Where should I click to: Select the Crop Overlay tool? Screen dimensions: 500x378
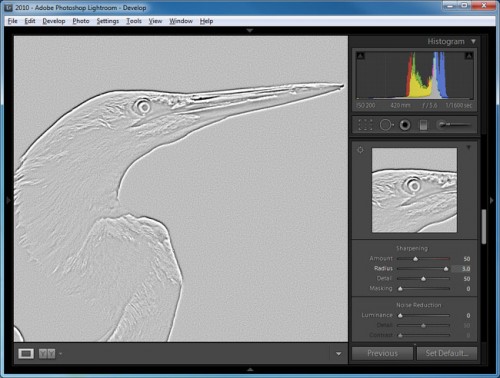coord(365,125)
